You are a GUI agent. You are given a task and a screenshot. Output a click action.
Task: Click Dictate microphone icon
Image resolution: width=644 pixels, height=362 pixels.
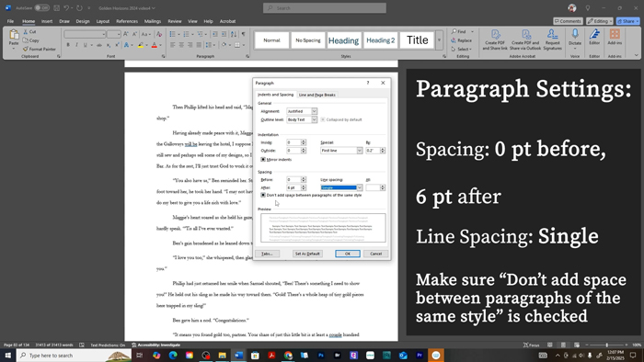575,34
